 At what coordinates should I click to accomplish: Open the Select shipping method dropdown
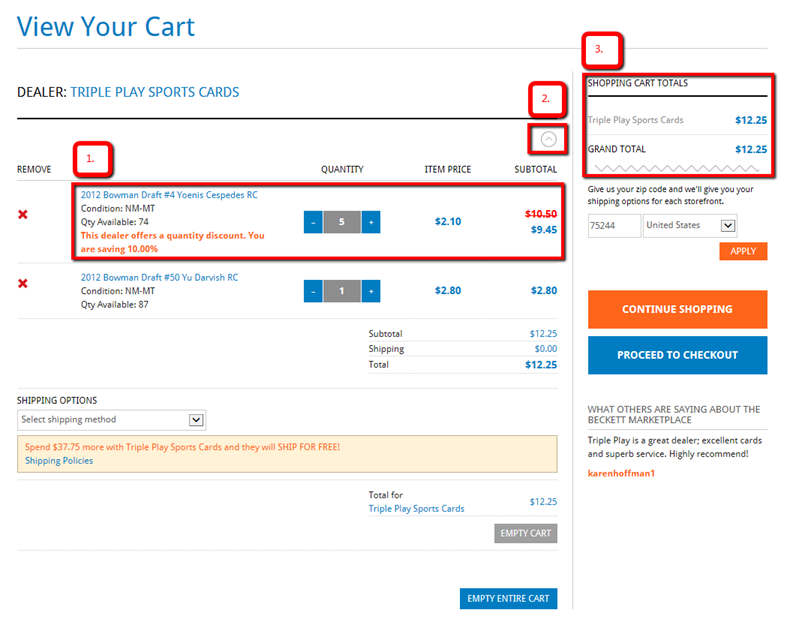click(x=111, y=420)
